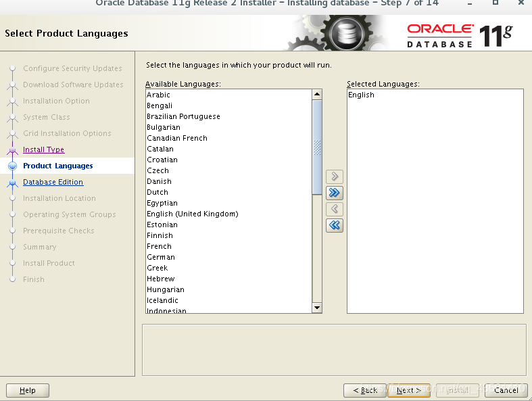The width and height of the screenshot is (532, 401).
Task: Open the Database Edition step link
Action: click(53, 182)
